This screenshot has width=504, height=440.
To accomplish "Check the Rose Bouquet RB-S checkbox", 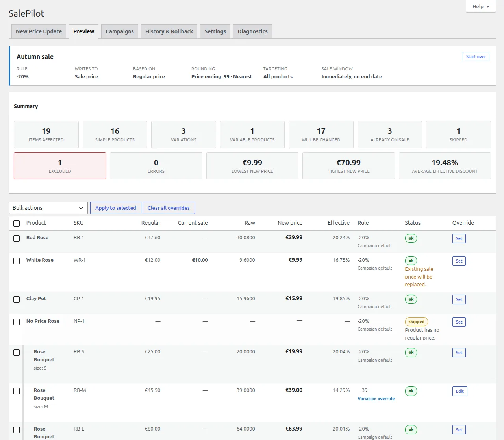I will coord(17,353).
